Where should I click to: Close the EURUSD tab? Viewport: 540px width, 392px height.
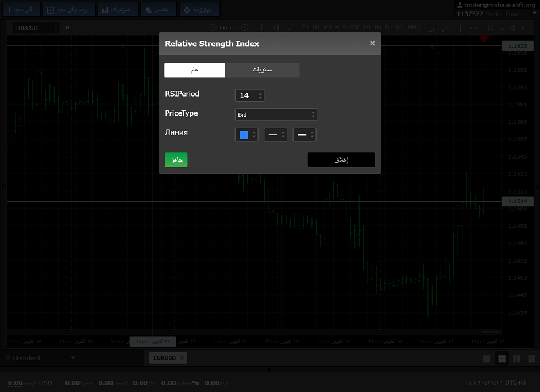tap(182, 358)
